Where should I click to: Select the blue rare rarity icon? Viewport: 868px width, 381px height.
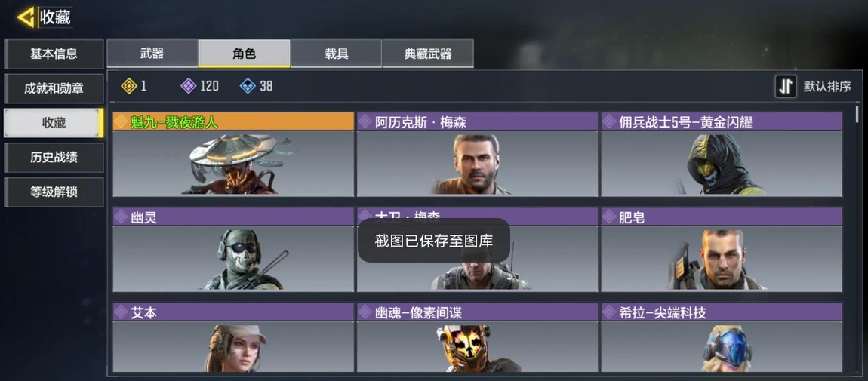tap(248, 86)
